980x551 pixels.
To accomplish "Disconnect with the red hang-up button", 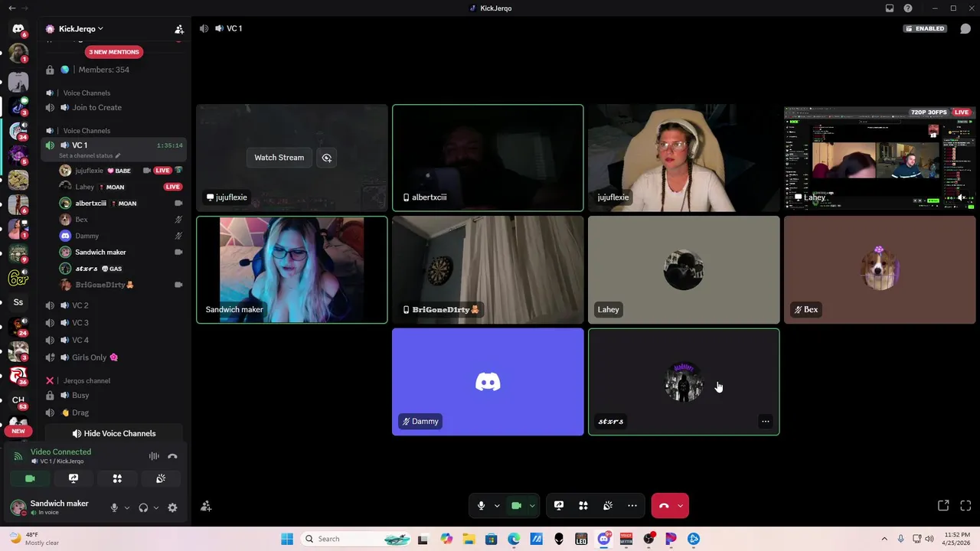I will tap(663, 506).
